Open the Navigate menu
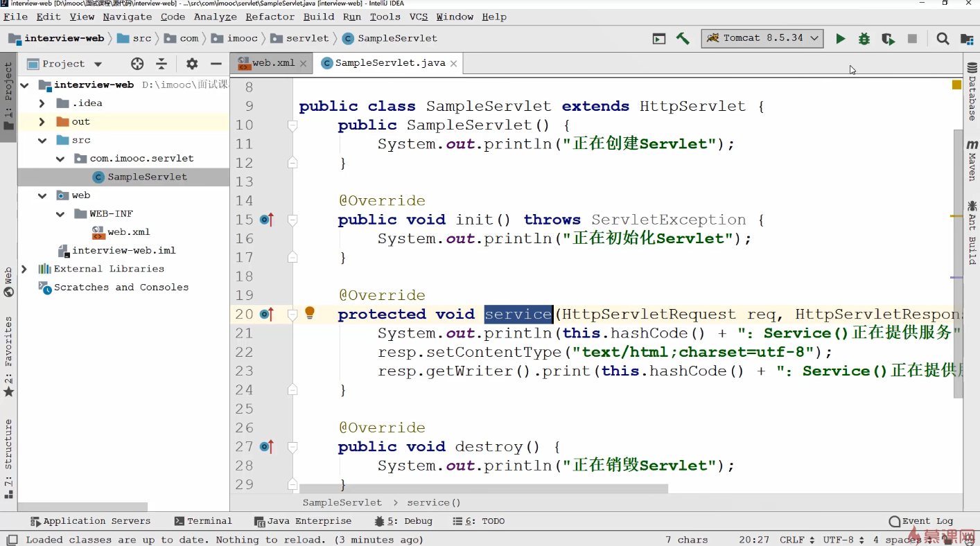The height and width of the screenshot is (546, 980). click(128, 17)
